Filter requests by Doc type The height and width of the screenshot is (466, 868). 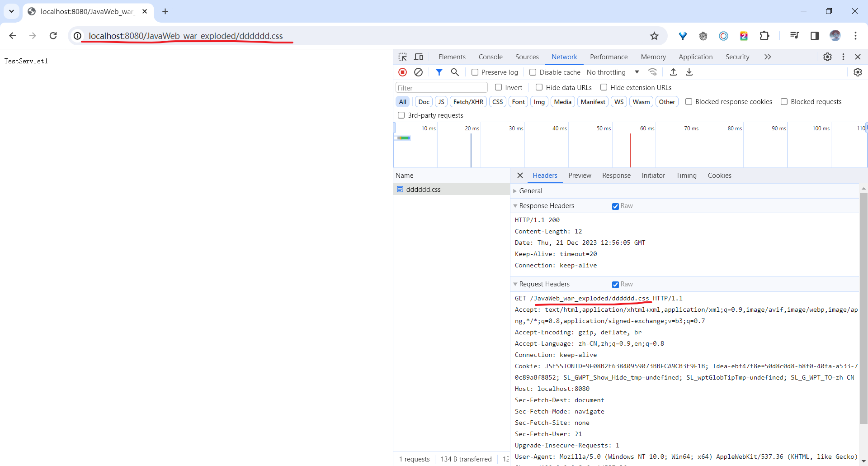pos(424,102)
